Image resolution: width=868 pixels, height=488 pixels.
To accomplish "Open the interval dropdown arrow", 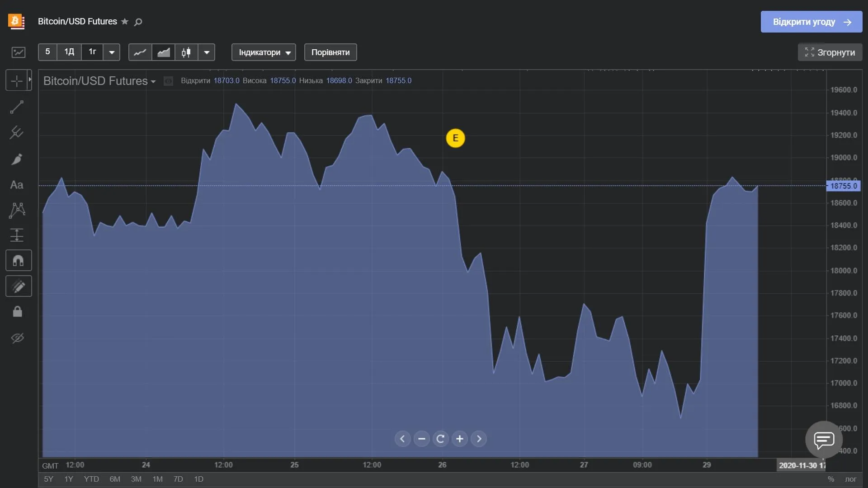I will pos(112,52).
